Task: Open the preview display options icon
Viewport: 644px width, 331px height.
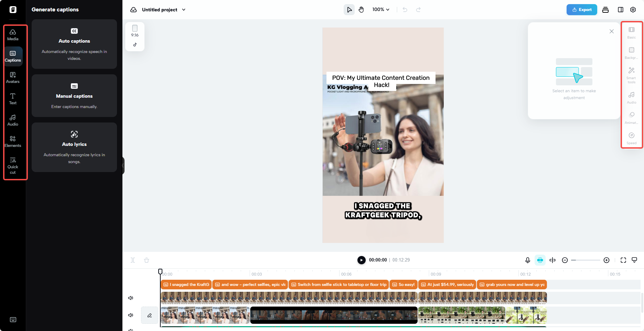Action: (x=634, y=260)
